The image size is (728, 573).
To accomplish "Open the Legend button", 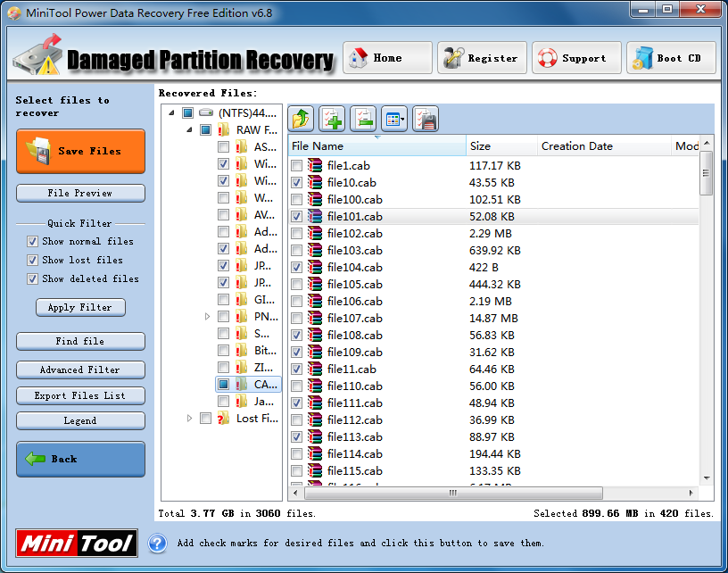I will [81, 420].
